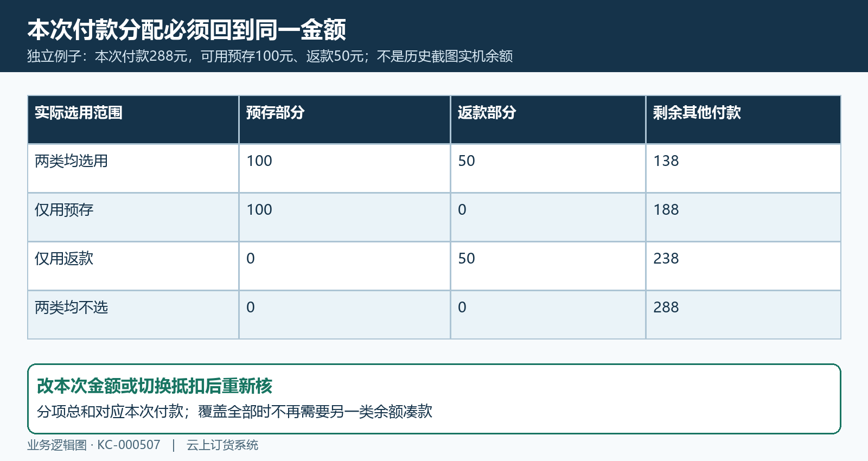Select the "仅用预存" row label

point(64,210)
